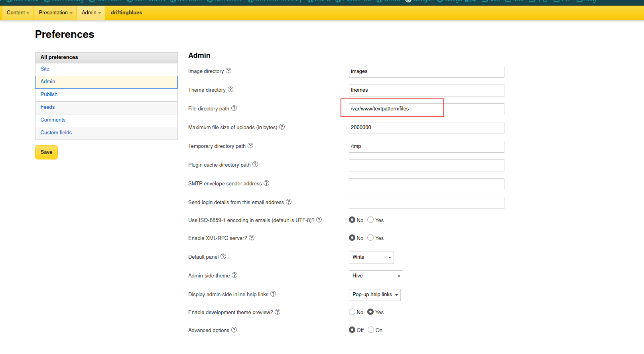This screenshot has width=644, height=354.
Task: Select No for ISO-8859-1 encoding
Action: point(352,220)
